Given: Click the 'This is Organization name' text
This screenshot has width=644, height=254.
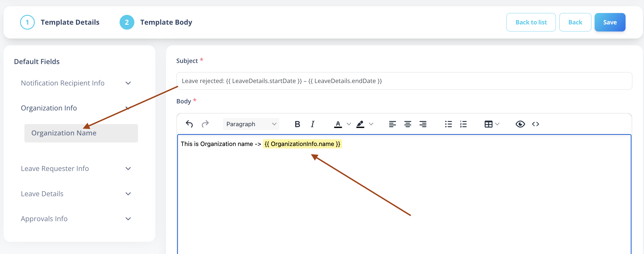Looking at the screenshot, I should coord(217,144).
